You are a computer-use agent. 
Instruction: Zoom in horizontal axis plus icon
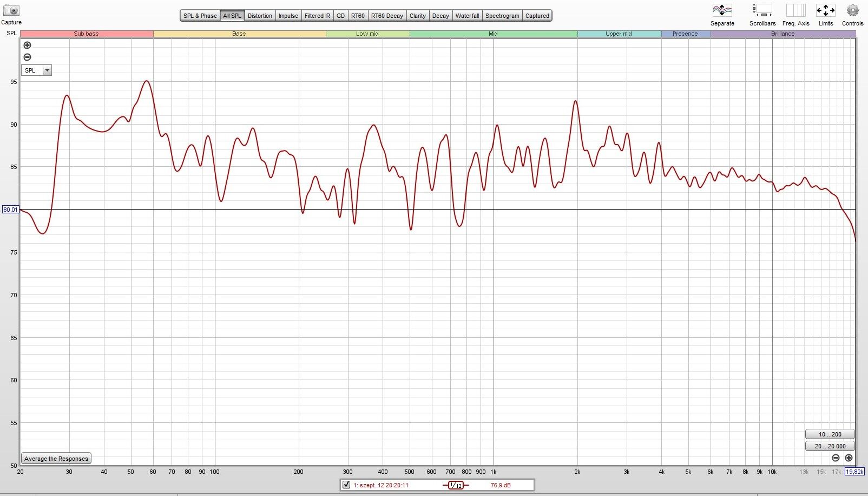849,458
